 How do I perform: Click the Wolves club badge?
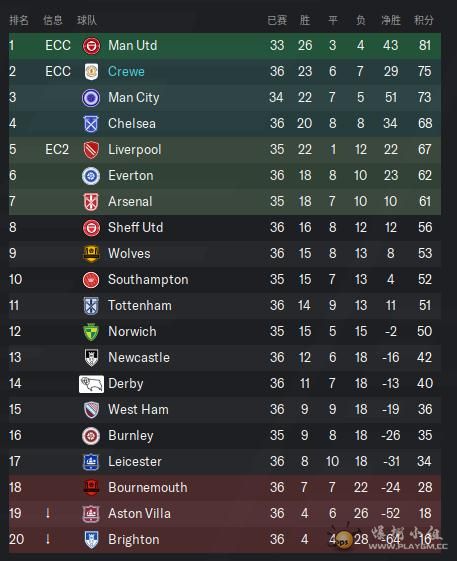(x=91, y=253)
